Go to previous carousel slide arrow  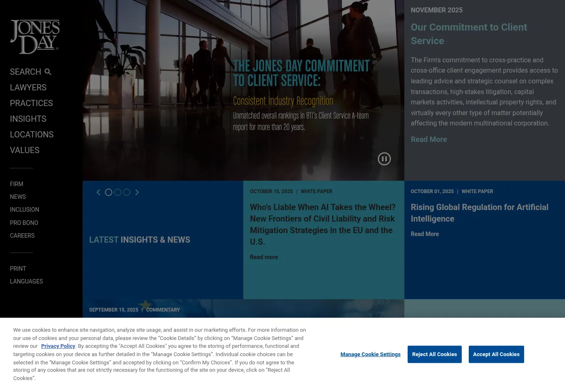click(x=98, y=192)
